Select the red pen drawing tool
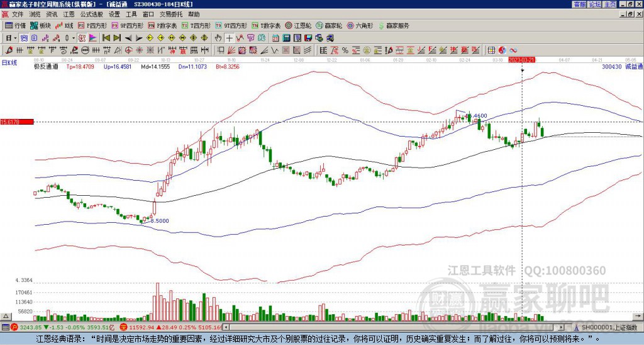 [x=9, y=50]
